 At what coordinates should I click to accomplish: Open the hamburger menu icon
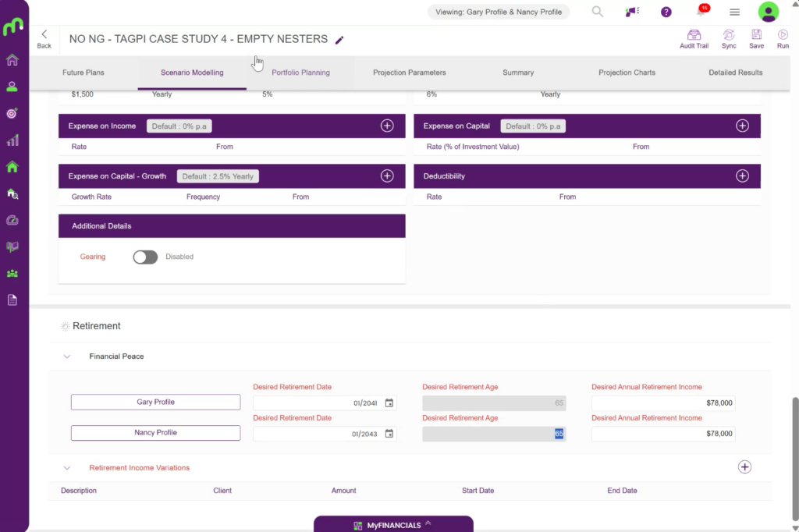[x=734, y=12]
